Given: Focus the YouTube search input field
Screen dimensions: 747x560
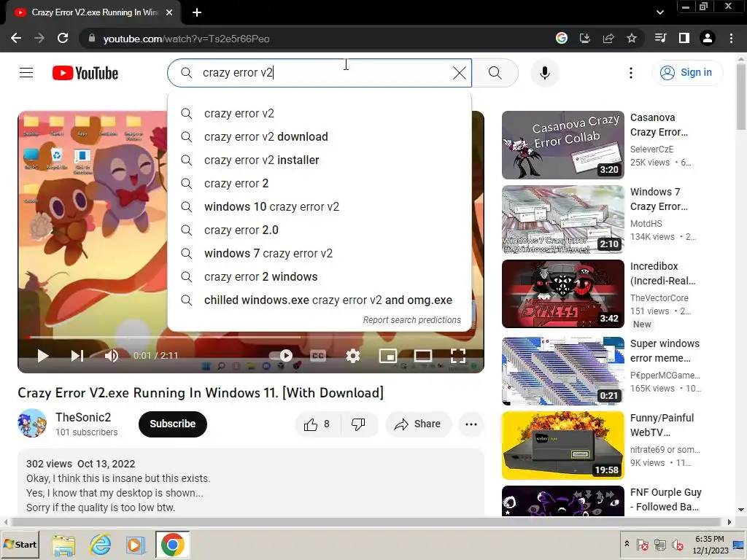Looking at the screenshot, I should click(x=320, y=73).
